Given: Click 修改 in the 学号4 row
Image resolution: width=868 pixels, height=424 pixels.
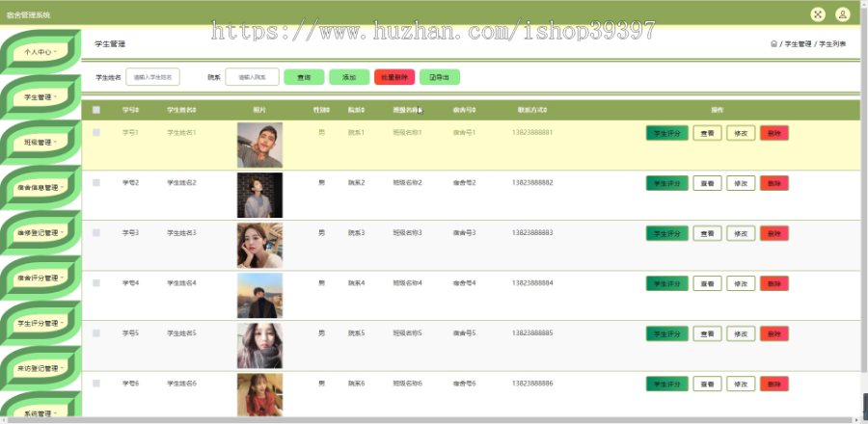Looking at the screenshot, I should (x=741, y=283).
